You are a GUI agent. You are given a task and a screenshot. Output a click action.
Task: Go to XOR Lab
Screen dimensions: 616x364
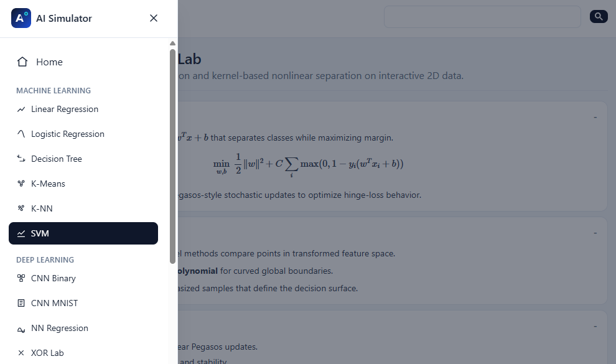pos(47,353)
